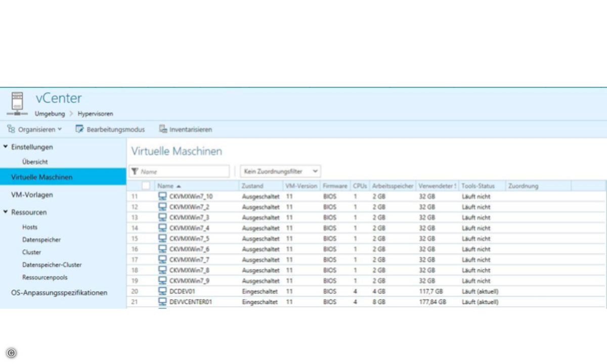Click Läuft nicht status of CKVMXWin7_7

(476, 260)
